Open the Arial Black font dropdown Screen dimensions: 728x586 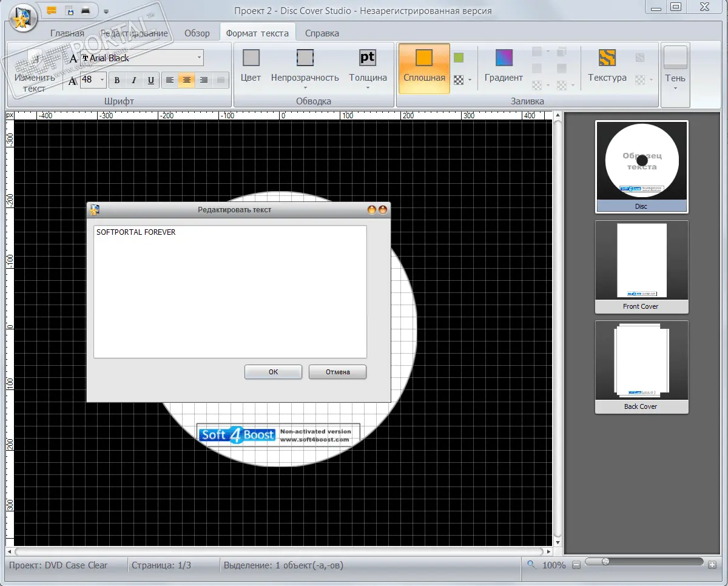(x=199, y=58)
